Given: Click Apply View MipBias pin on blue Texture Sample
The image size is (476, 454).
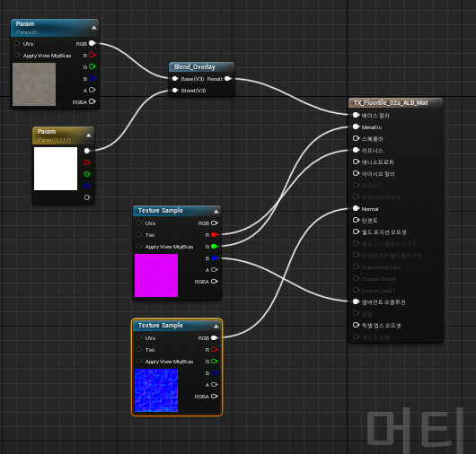Looking at the screenshot, I should pyautogui.click(x=139, y=362).
